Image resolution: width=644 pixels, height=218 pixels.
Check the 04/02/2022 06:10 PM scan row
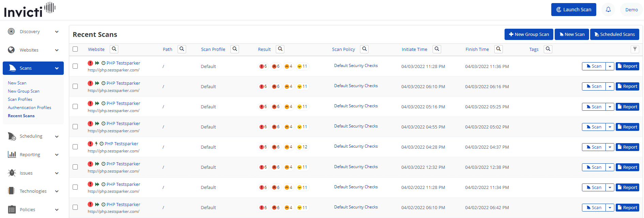75,207
